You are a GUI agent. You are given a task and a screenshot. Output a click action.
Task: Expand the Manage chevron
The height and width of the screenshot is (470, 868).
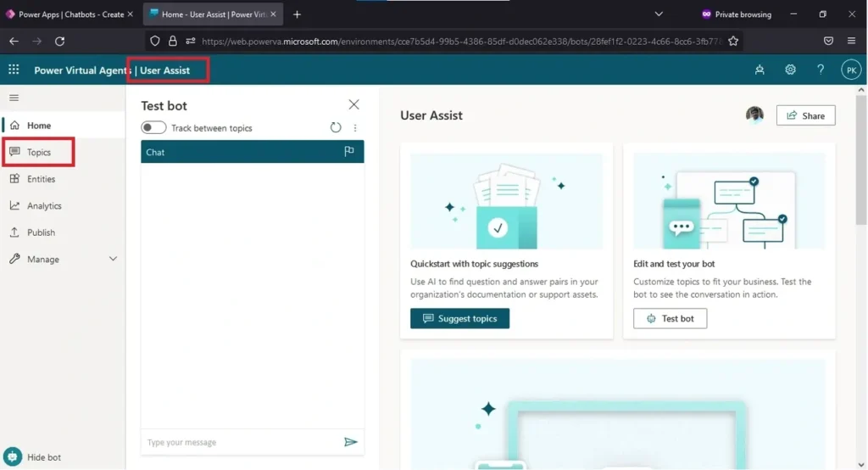coord(113,259)
